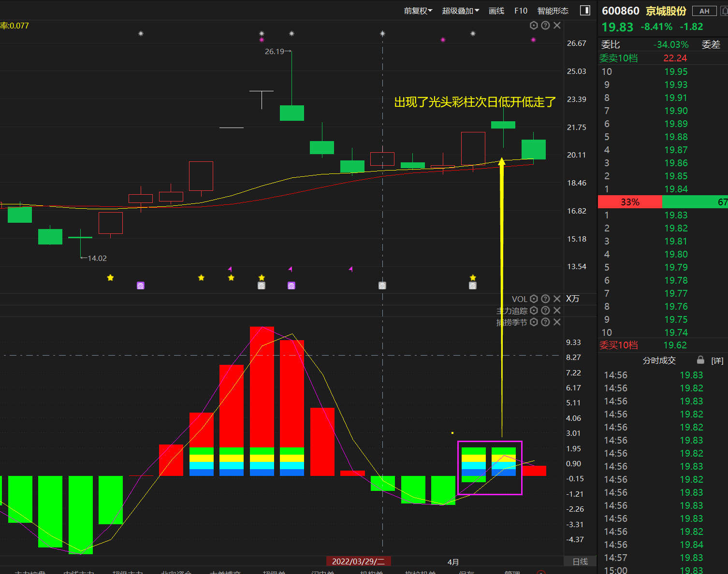Click the 日线 period selector
Image resolution: width=728 pixels, height=574 pixels.
[580, 561]
